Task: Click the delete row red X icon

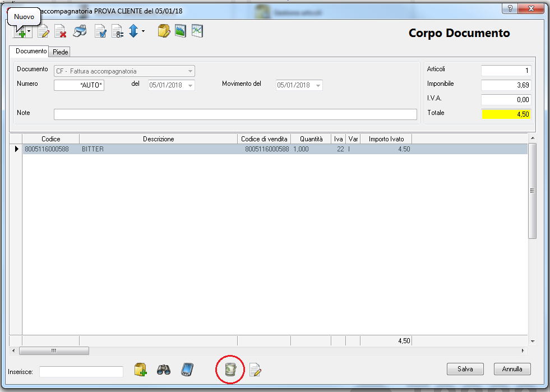Action: [x=61, y=32]
